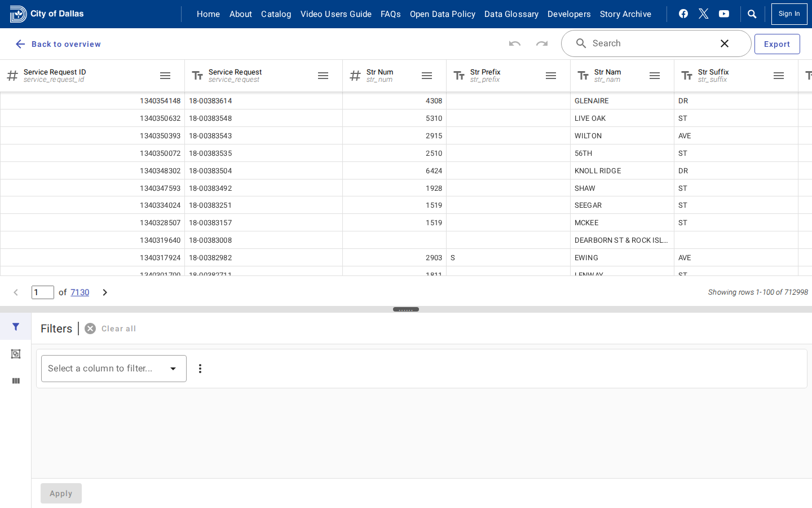This screenshot has width=812, height=508.
Task: Select cell 18-00383548
Action: pos(263,119)
